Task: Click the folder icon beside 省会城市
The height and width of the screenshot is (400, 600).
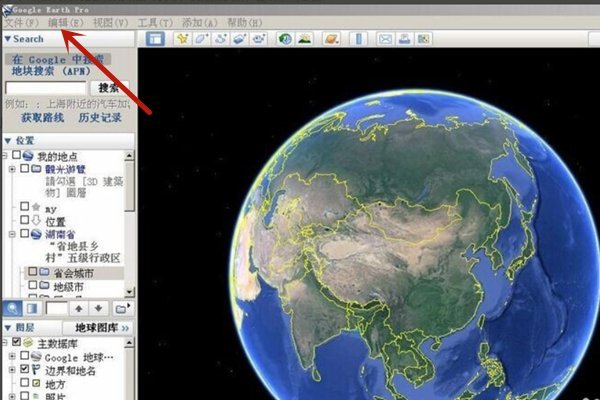Action: 45,272
